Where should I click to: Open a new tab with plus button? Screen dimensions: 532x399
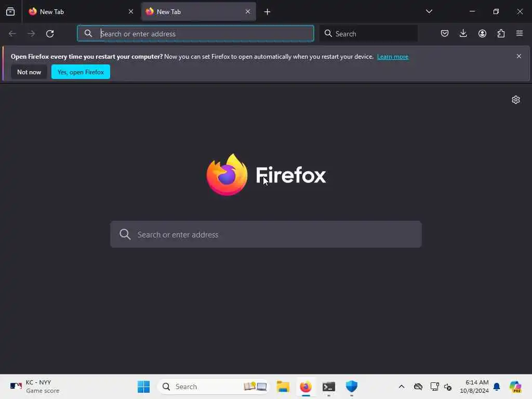(x=268, y=12)
